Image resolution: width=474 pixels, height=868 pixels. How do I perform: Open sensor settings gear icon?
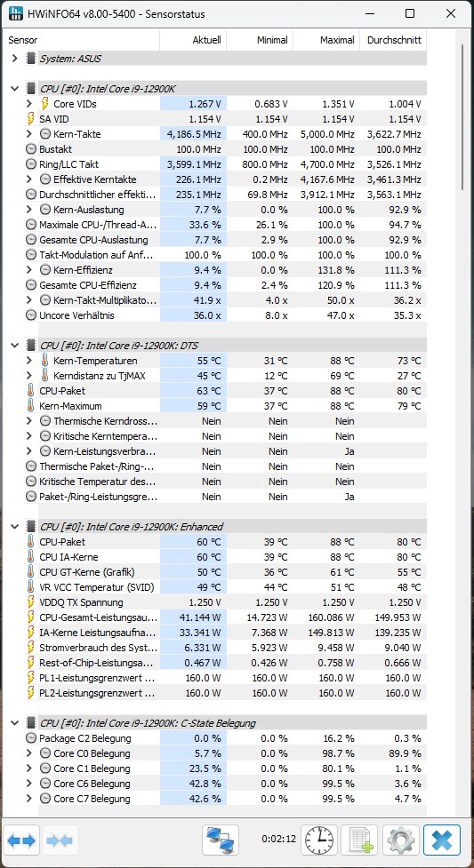400,840
